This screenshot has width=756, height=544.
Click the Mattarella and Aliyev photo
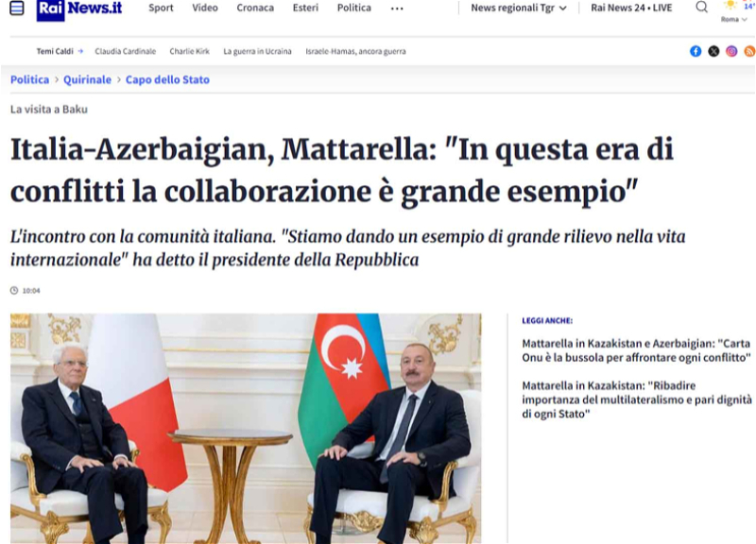[246, 429]
